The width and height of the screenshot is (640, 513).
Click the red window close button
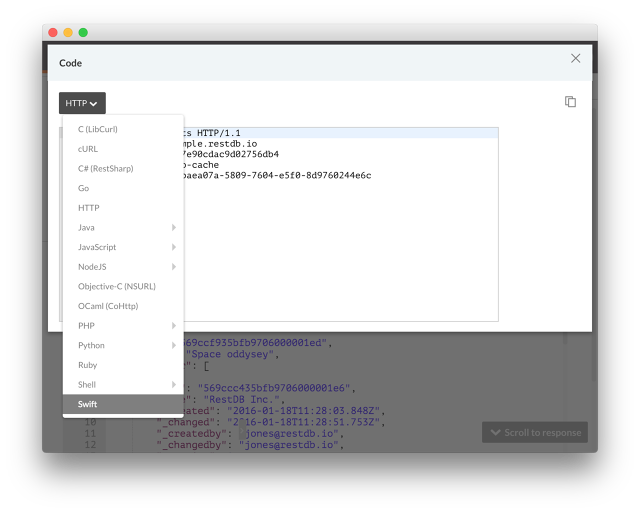[x=53, y=32]
